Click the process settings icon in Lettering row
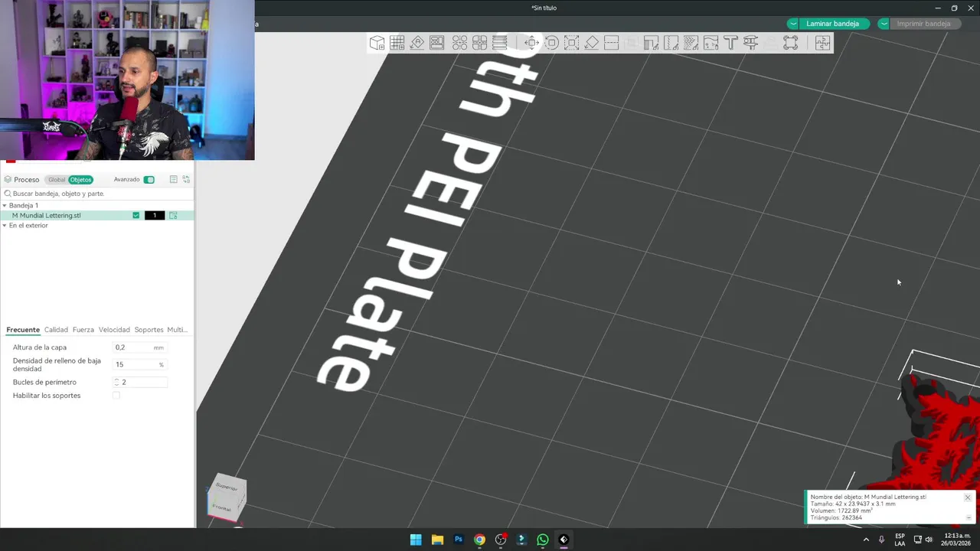The image size is (980, 551). [173, 216]
